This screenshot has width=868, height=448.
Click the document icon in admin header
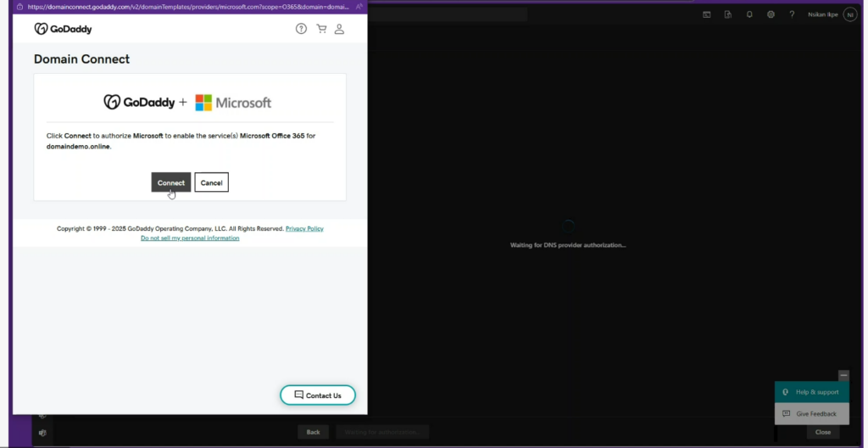728,14
